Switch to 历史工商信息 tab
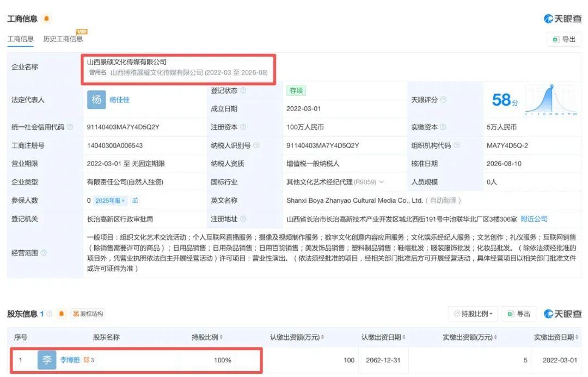588x377 pixels. pos(63,39)
